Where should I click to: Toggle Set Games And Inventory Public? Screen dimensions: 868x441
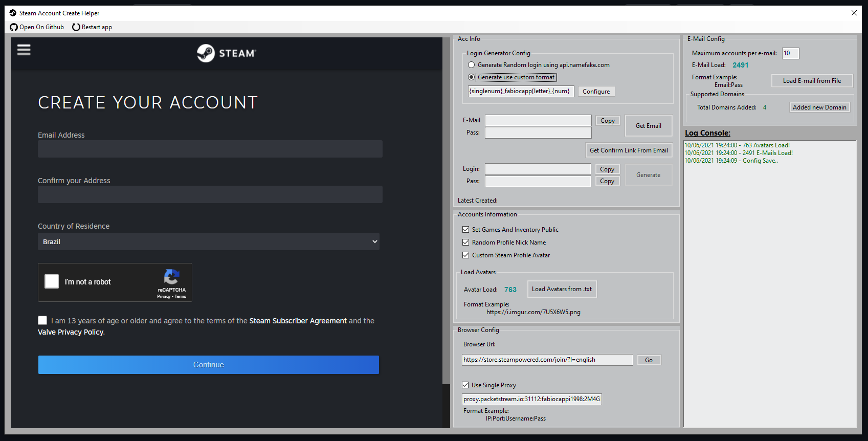[465, 230]
